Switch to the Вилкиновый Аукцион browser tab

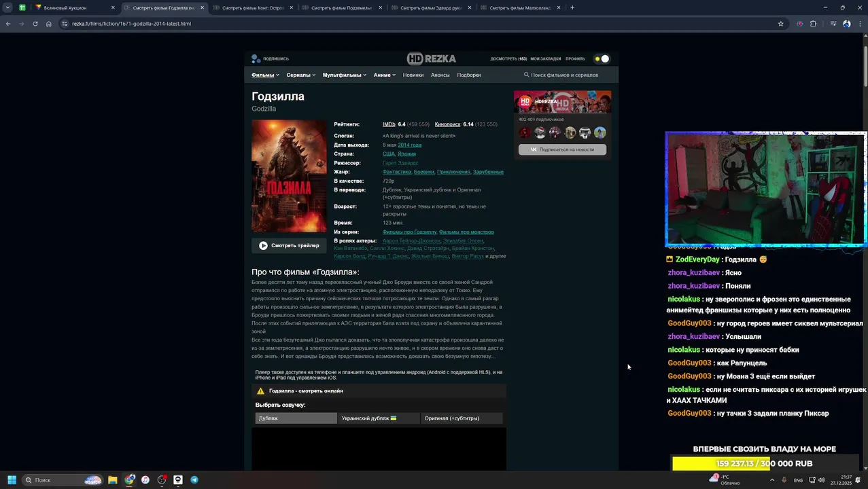73,7
